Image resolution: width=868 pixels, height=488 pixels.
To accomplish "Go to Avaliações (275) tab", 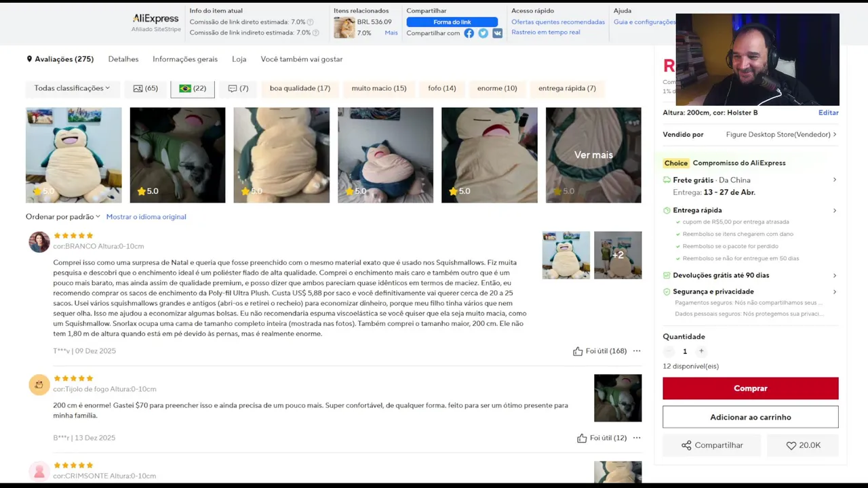I will (x=60, y=59).
